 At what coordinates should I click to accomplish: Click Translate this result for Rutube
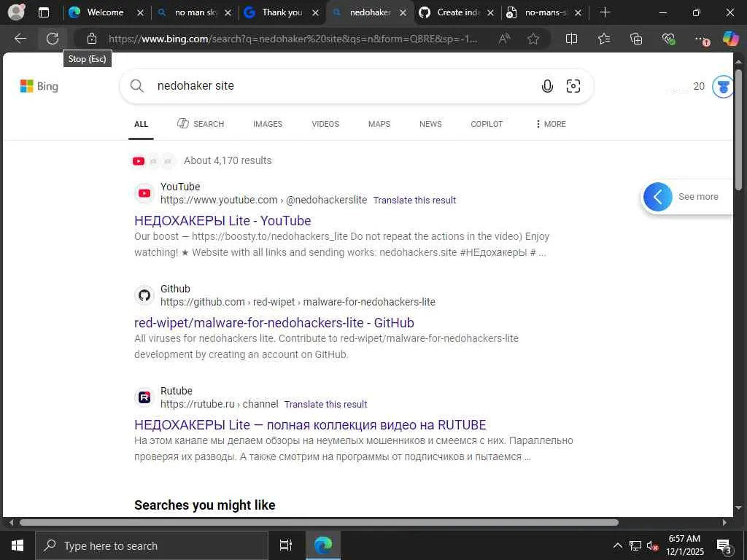326,404
